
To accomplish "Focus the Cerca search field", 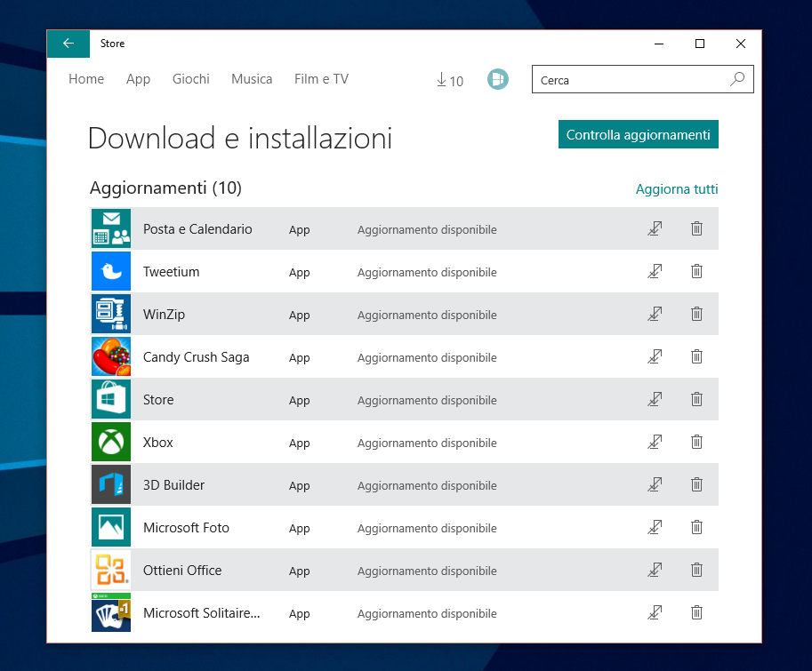I will point(643,79).
